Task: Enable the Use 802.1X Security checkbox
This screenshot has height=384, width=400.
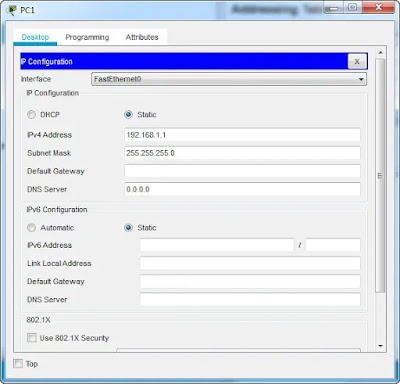Action: click(x=32, y=338)
